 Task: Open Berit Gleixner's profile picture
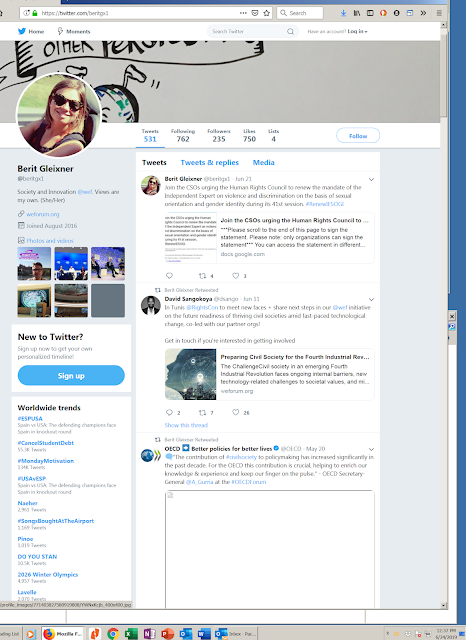click(x=59, y=115)
